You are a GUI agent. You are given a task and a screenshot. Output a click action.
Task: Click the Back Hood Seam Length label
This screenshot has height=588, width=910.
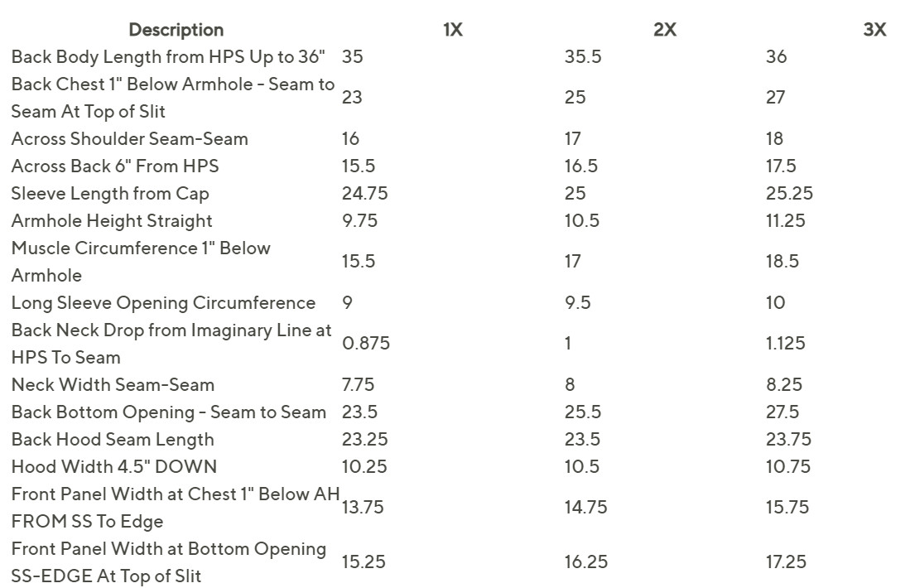[113, 440]
